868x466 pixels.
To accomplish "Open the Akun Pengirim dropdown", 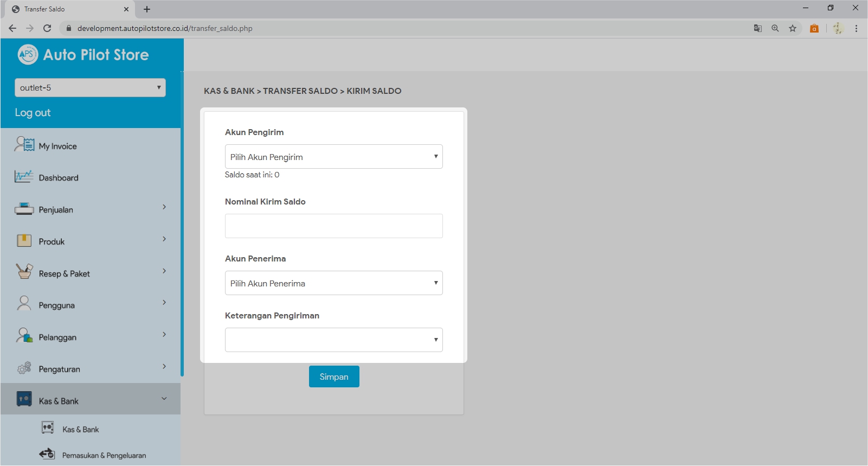I will [333, 157].
